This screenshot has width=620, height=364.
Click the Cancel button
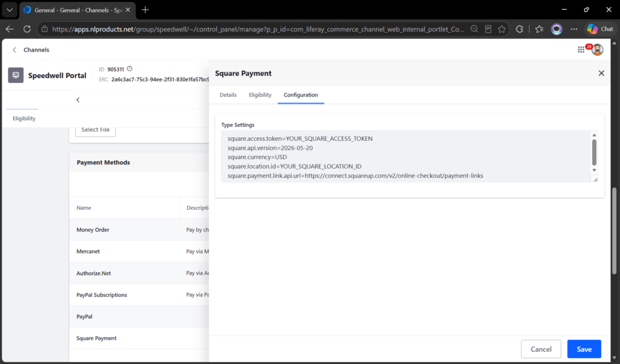541,349
